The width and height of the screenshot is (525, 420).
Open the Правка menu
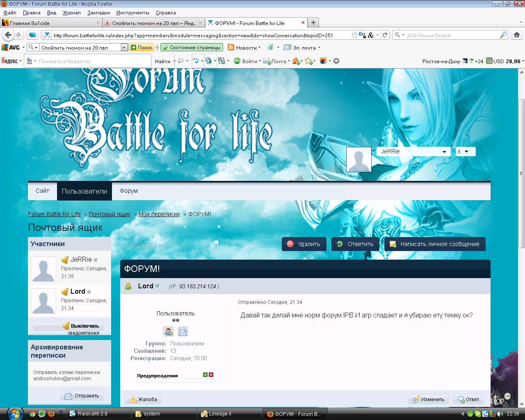tap(32, 13)
